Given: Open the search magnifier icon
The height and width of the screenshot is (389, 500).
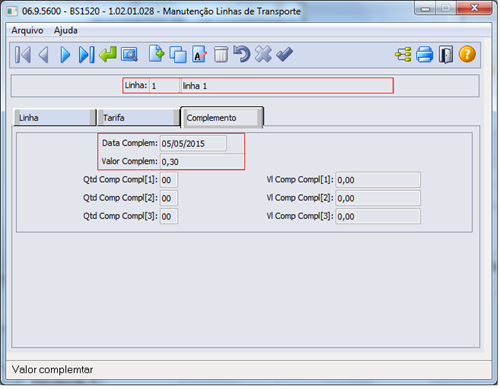Looking at the screenshot, I should click(129, 54).
